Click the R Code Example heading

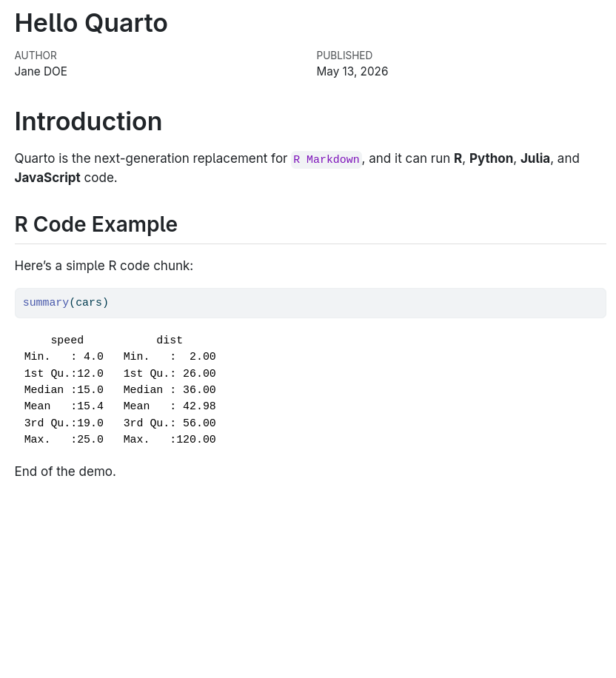(96, 224)
